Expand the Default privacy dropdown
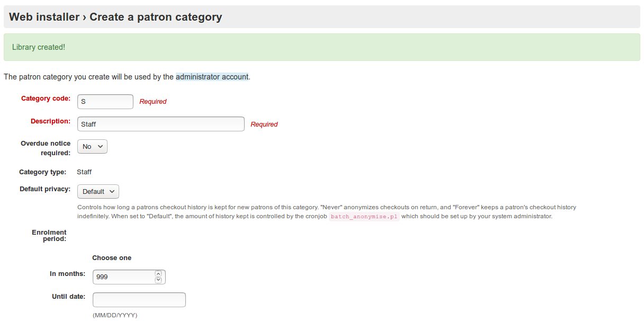 pyautogui.click(x=98, y=191)
